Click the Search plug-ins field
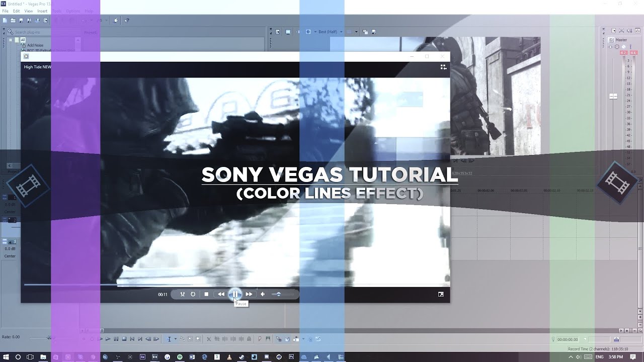This screenshot has width=644, height=362. [43, 32]
